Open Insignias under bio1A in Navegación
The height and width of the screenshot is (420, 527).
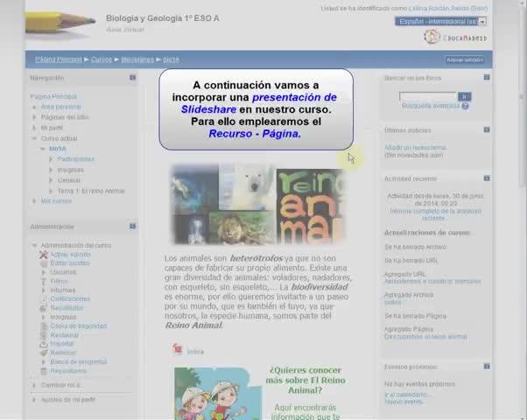[x=71, y=170]
